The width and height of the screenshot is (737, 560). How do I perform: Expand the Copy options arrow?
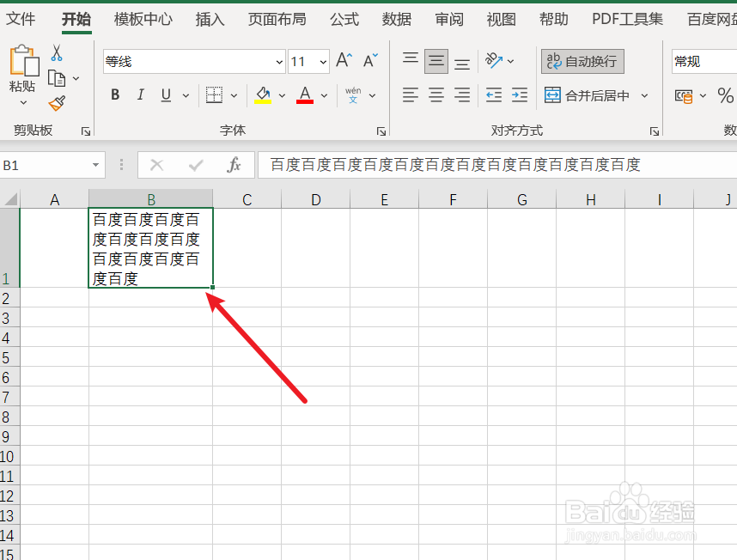point(76,78)
